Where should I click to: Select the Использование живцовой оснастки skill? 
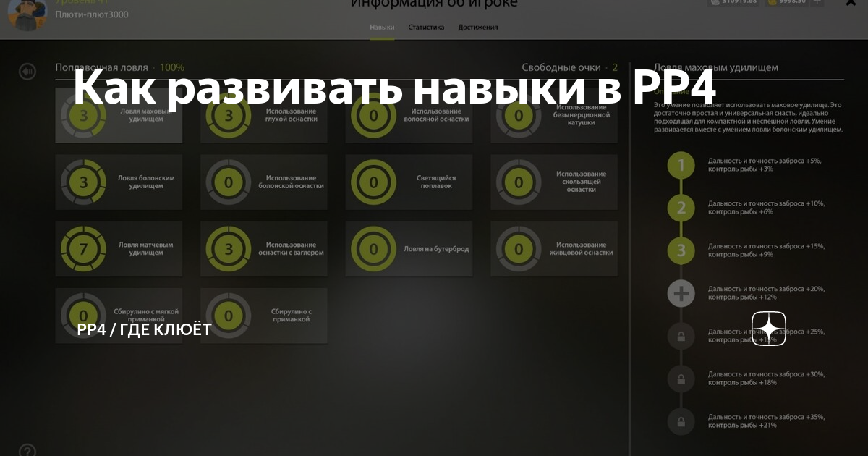tap(554, 249)
